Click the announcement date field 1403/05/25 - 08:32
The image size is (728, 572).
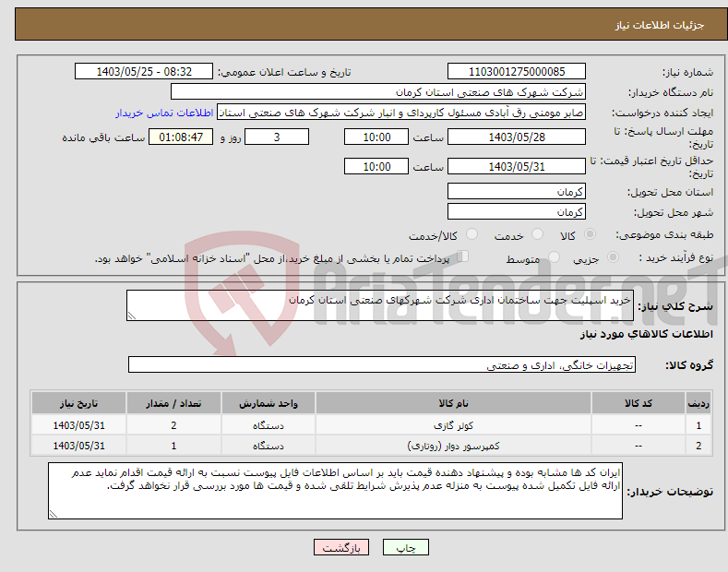point(144,72)
